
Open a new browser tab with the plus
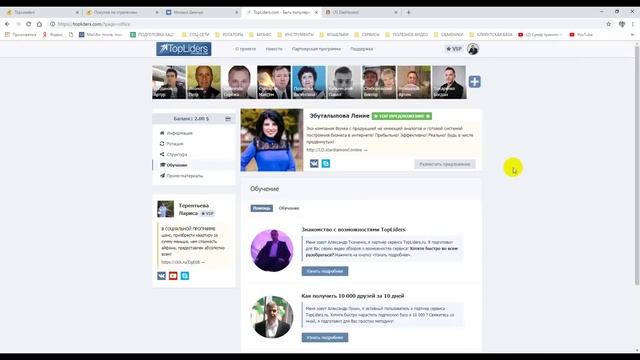point(408,12)
